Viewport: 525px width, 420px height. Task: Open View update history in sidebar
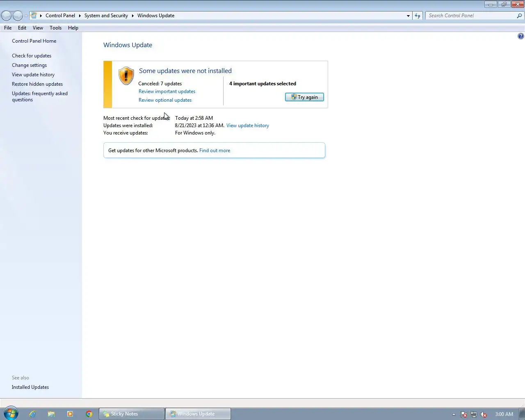pos(33,75)
